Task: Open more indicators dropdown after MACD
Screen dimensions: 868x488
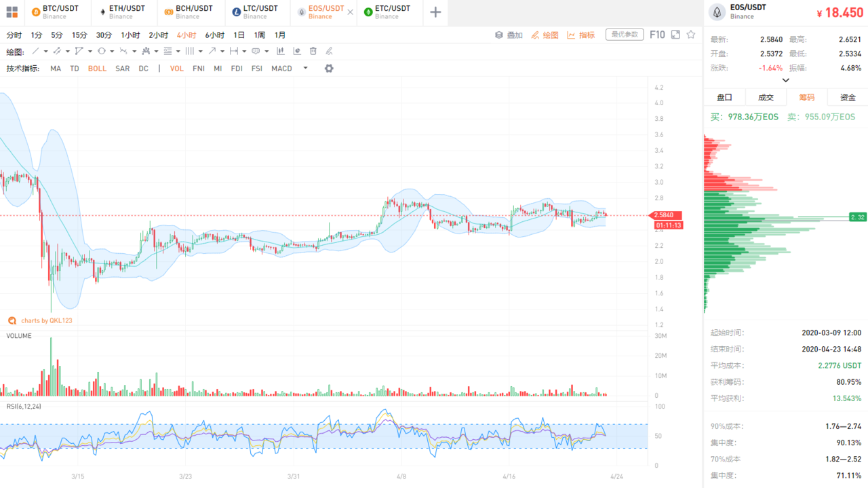Action: tap(305, 68)
